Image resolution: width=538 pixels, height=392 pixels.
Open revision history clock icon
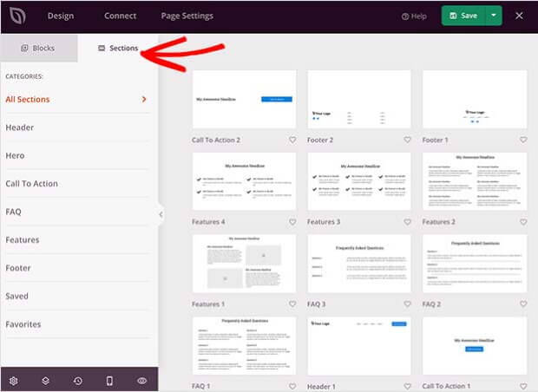pyautogui.click(x=78, y=381)
